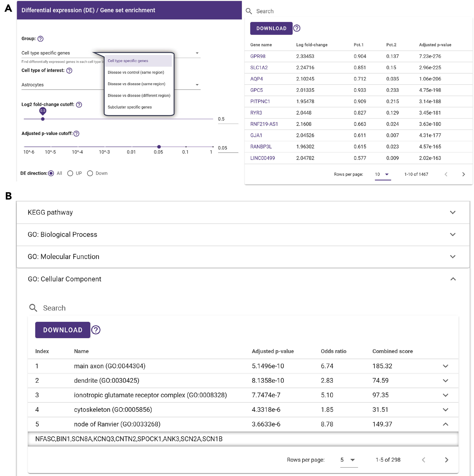Select the All DE direction radio button
The height and width of the screenshot is (476, 474).
click(x=51, y=174)
